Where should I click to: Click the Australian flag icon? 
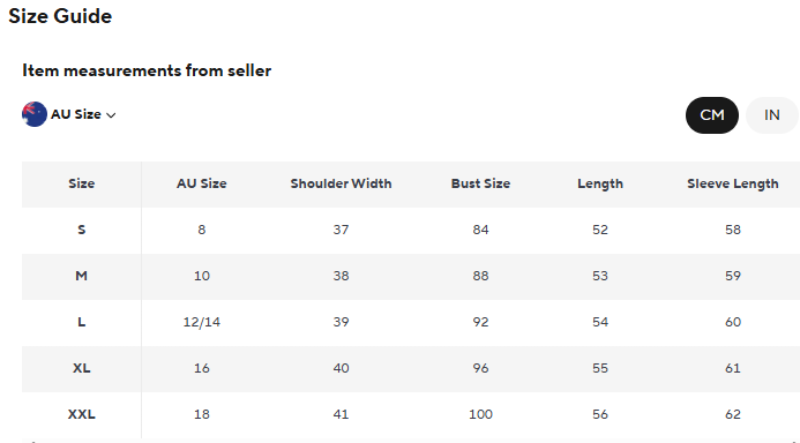tap(34, 114)
